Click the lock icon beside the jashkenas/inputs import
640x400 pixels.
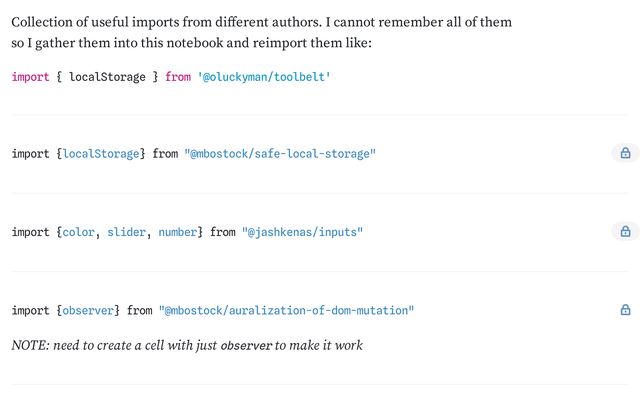[x=625, y=231]
